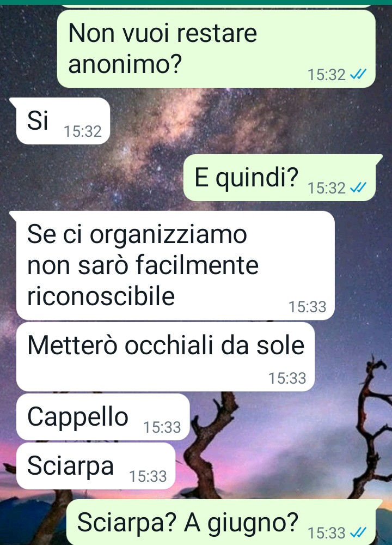Tap the 15:32 timestamp on 'E quindi?'
Image resolution: width=392 pixels, height=545 pixels.
(327, 188)
